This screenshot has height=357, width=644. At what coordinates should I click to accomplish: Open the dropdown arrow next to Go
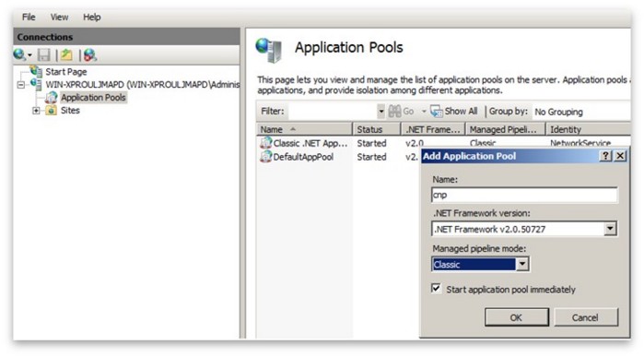click(x=424, y=112)
